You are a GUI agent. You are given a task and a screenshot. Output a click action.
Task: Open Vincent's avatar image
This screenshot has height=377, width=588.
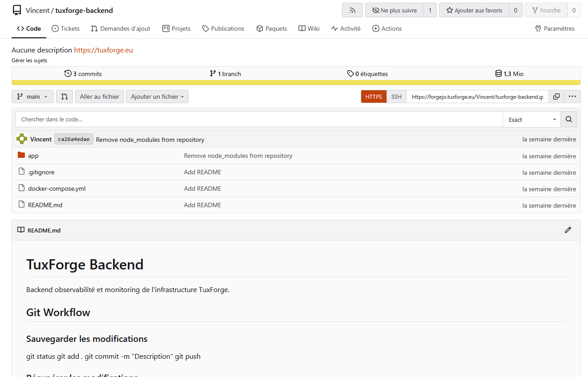(22, 139)
